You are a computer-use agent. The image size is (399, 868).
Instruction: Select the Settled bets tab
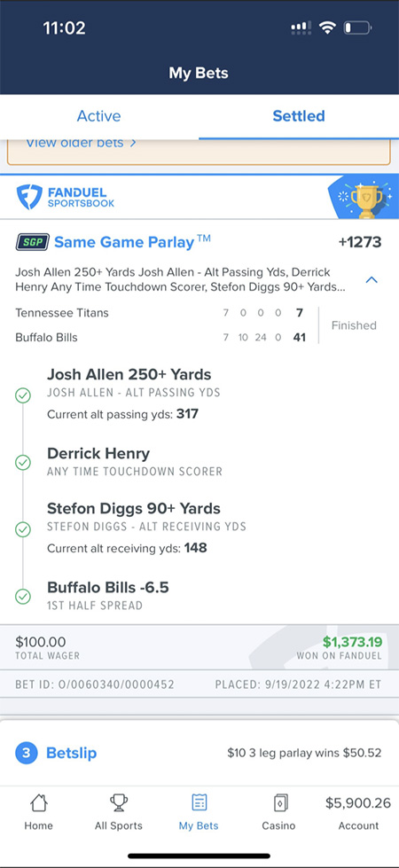click(x=299, y=115)
